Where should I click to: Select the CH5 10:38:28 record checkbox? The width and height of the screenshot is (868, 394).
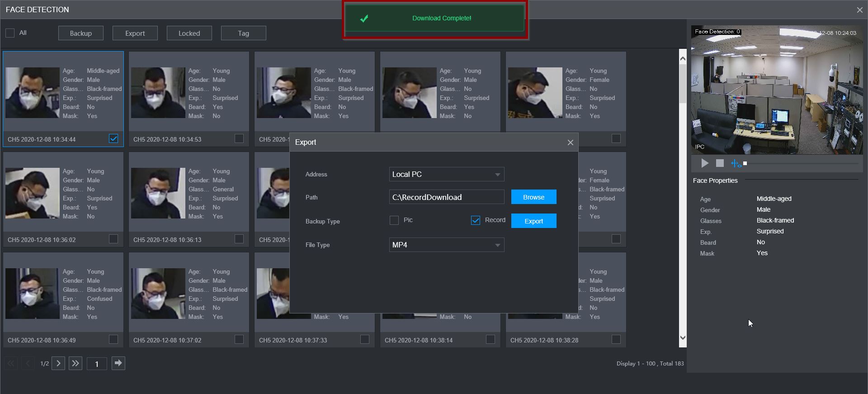coord(616,339)
